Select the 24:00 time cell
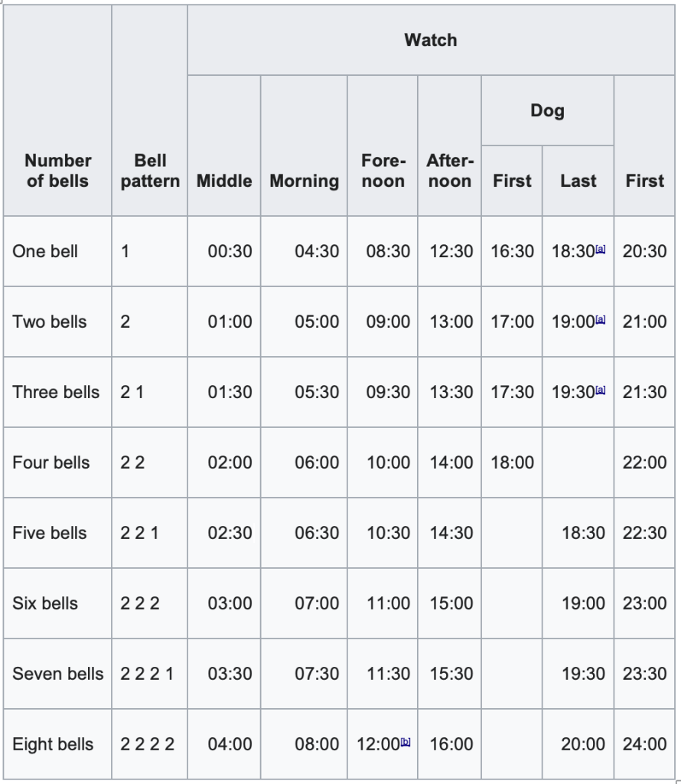Screen dimensions: 681x784 [x=644, y=744]
